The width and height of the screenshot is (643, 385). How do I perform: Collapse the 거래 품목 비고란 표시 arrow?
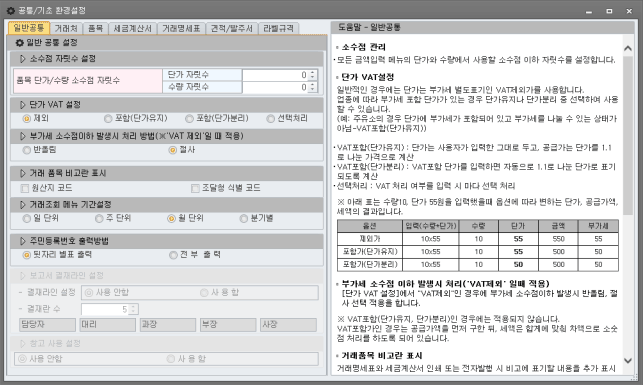point(23,173)
